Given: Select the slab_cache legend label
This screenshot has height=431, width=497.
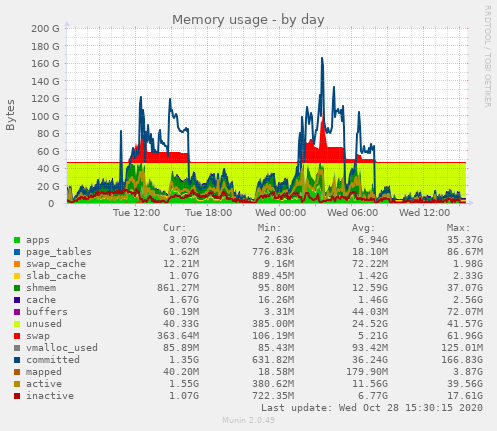Looking at the screenshot, I should (56, 276).
